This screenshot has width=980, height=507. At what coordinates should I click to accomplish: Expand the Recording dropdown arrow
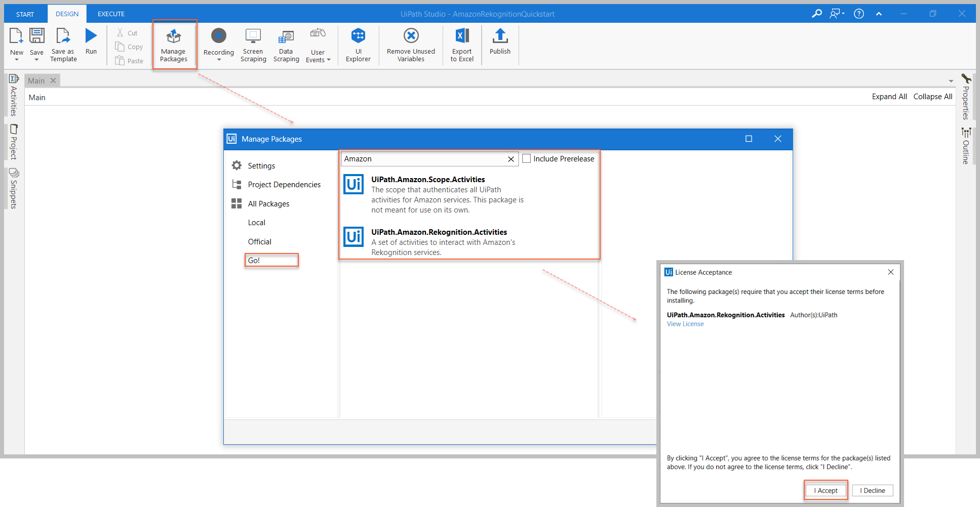219,60
